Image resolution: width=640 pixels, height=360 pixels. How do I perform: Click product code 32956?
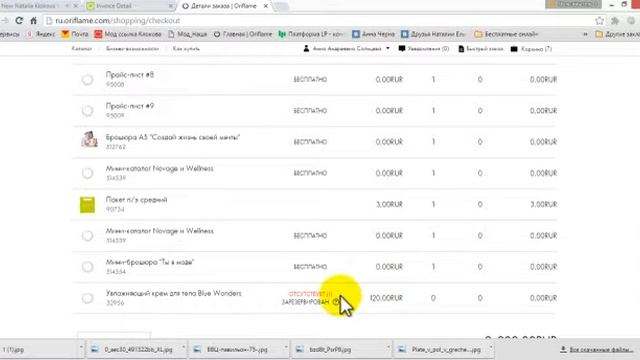coord(115,303)
